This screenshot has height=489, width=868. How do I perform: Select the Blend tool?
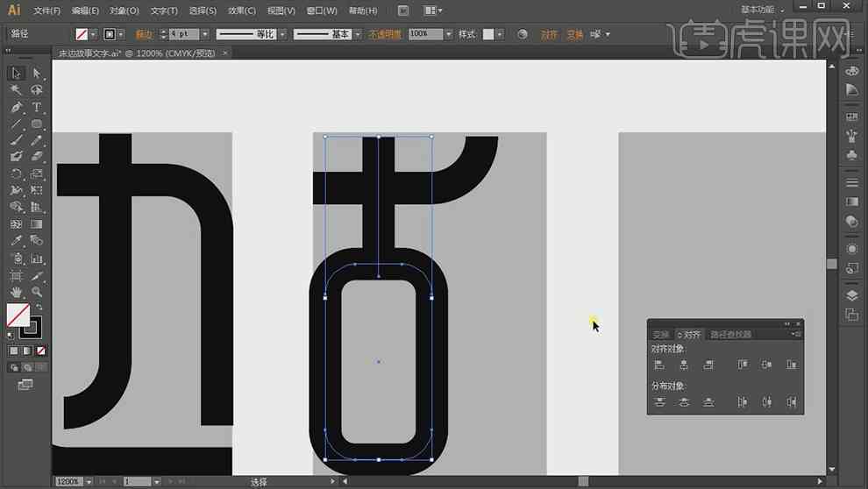pyautogui.click(x=37, y=241)
